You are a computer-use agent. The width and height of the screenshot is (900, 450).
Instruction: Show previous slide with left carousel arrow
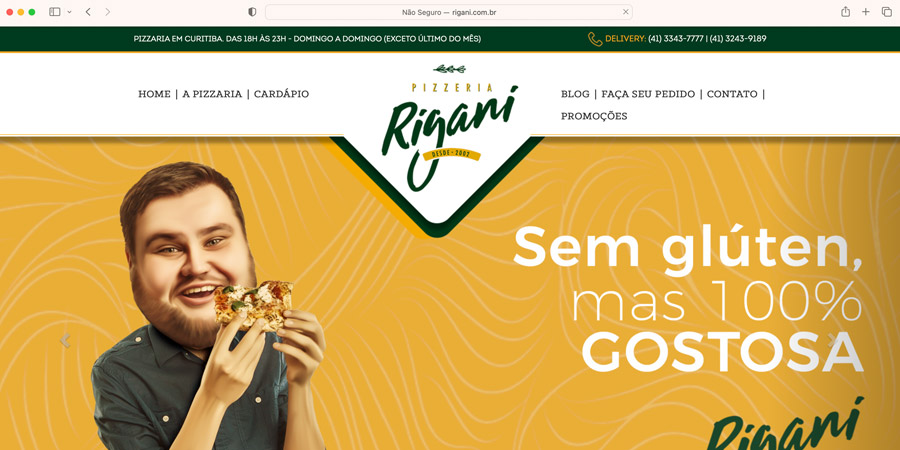point(65,340)
